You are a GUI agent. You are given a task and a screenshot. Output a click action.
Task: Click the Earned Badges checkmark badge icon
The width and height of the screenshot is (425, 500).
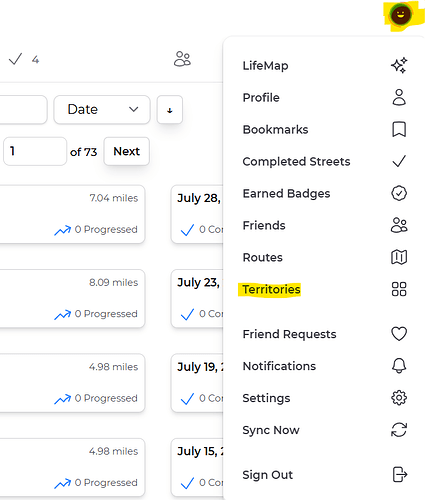[x=399, y=193]
